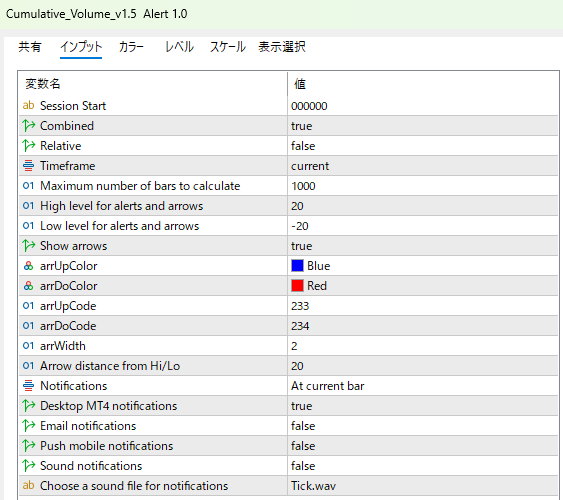
Task: Switch to the カラー tab
Action: (131, 47)
